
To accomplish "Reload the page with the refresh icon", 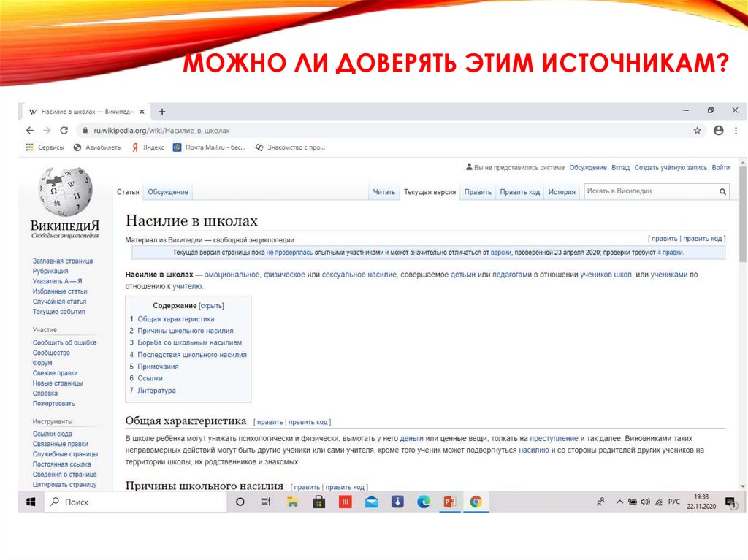I will pos(64,130).
